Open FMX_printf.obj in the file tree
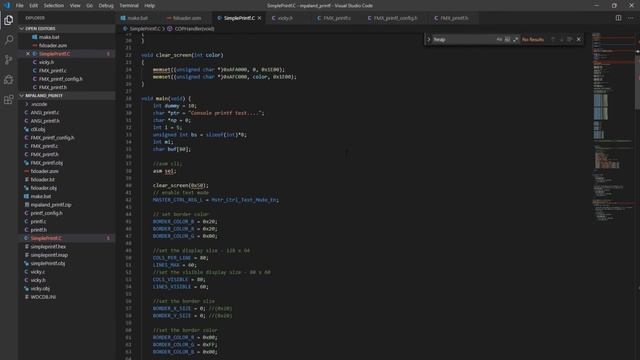The image size is (640, 360). [x=47, y=163]
